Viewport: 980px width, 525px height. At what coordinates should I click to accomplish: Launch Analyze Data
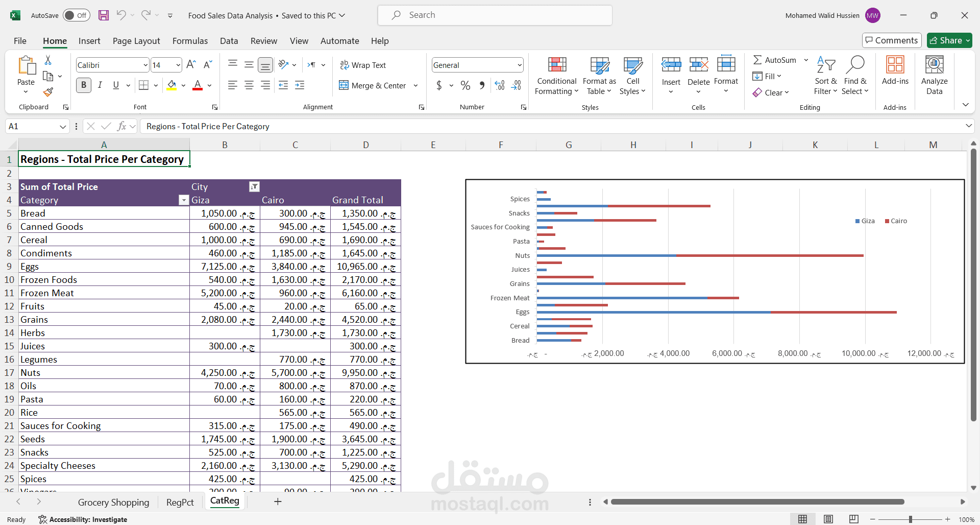[935, 75]
